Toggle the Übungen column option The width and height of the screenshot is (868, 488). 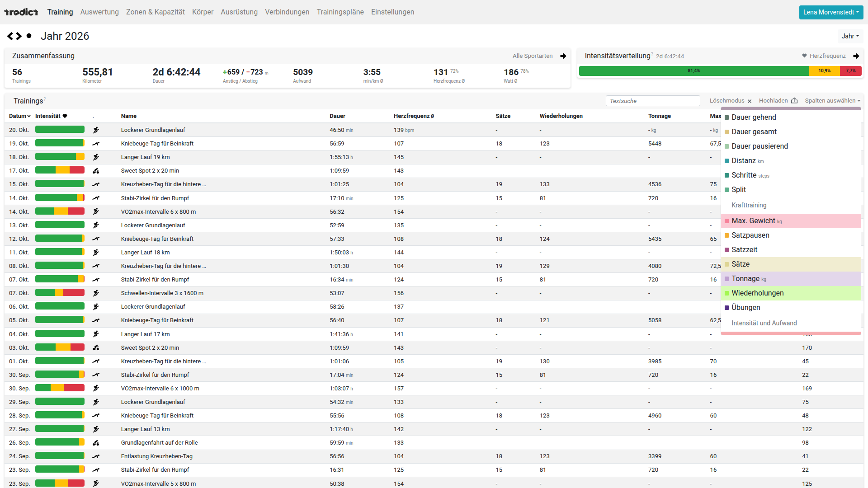click(x=791, y=308)
